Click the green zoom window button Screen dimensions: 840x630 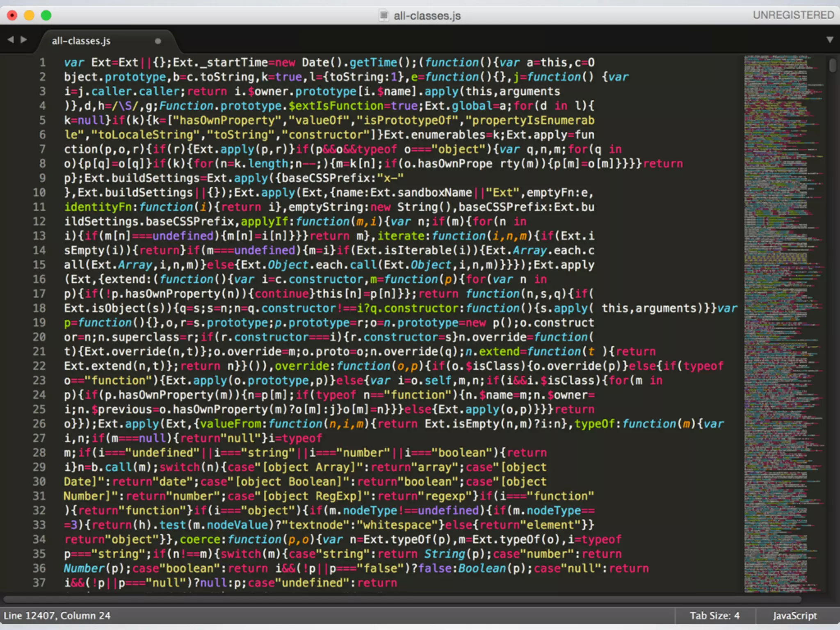tap(46, 16)
